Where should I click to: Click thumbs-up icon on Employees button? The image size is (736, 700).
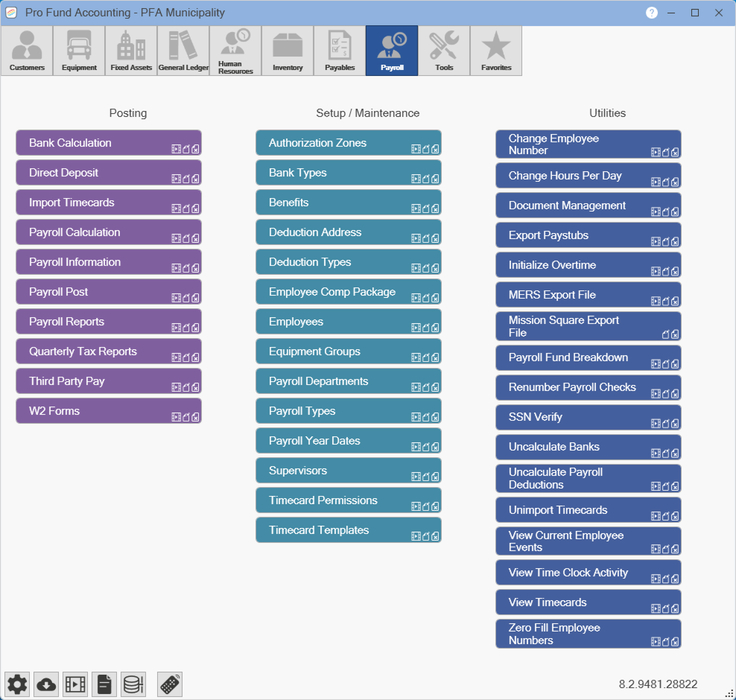[425, 328]
